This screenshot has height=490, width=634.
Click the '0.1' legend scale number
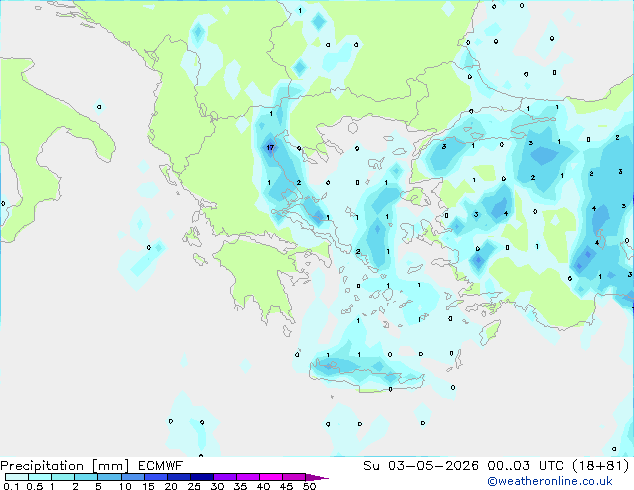click(x=11, y=486)
